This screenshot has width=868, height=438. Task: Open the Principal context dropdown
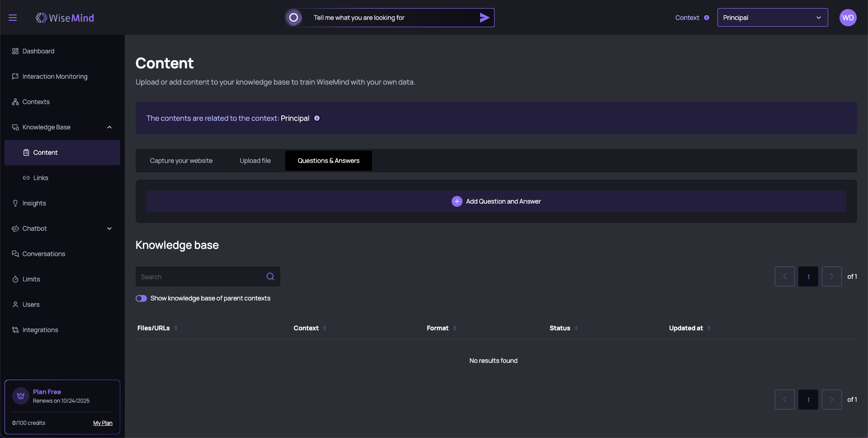pos(772,18)
